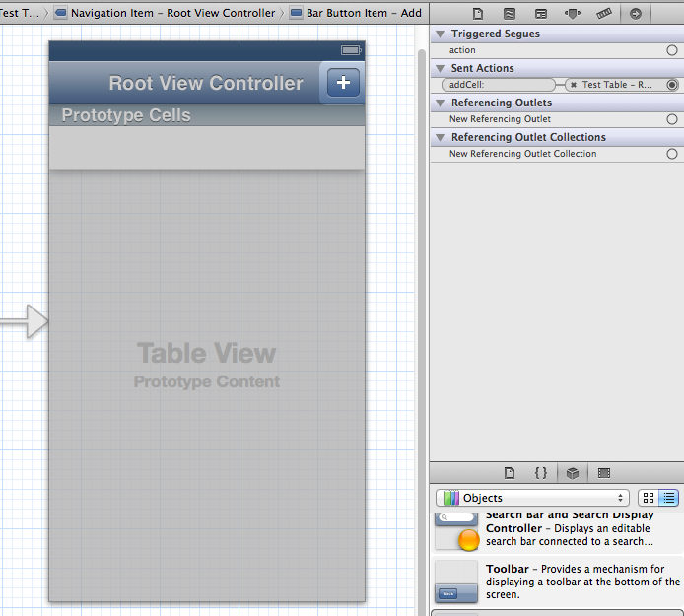Collapse the Triggered Segues section

click(x=441, y=34)
